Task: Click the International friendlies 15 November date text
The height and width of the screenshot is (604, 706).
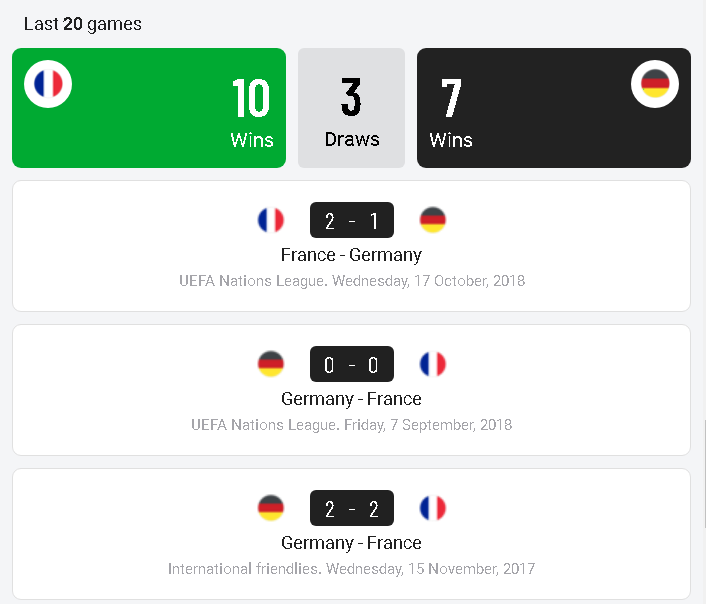Action: 351,569
